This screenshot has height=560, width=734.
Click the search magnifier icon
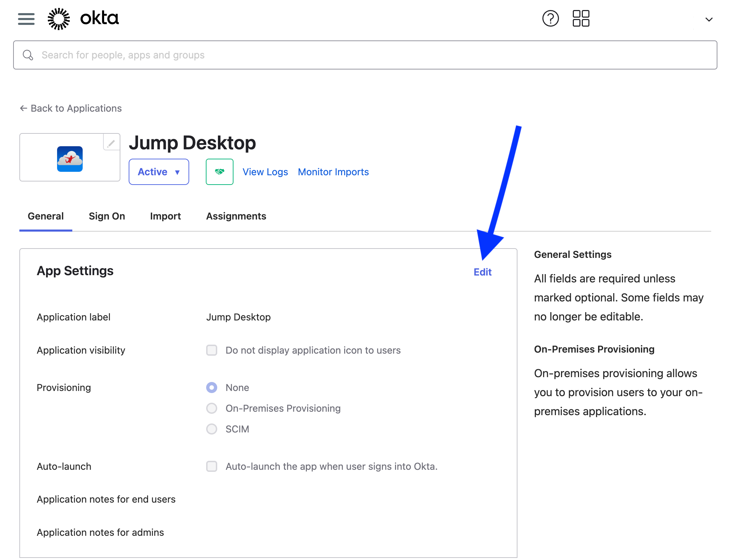[x=28, y=55]
